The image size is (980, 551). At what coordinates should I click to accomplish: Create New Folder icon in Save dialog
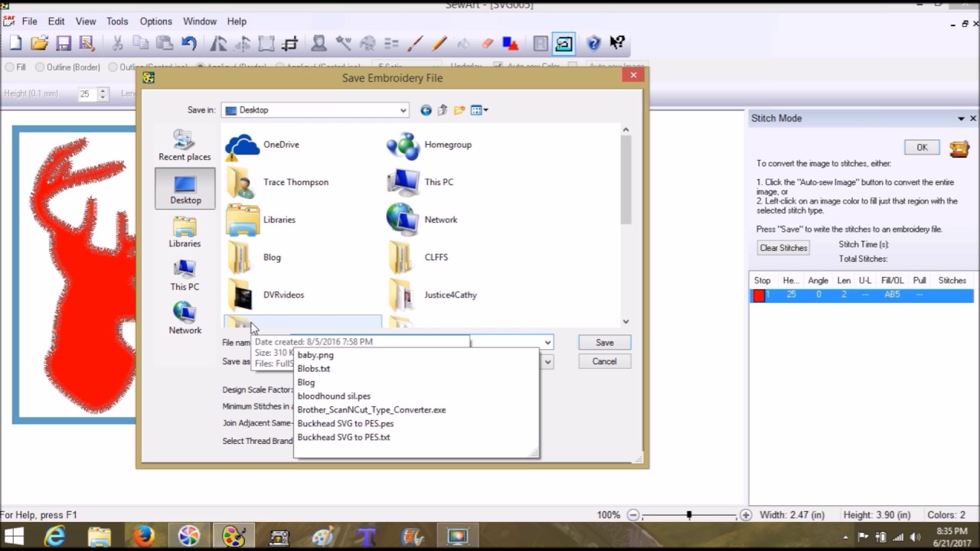pyautogui.click(x=459, y=110)
